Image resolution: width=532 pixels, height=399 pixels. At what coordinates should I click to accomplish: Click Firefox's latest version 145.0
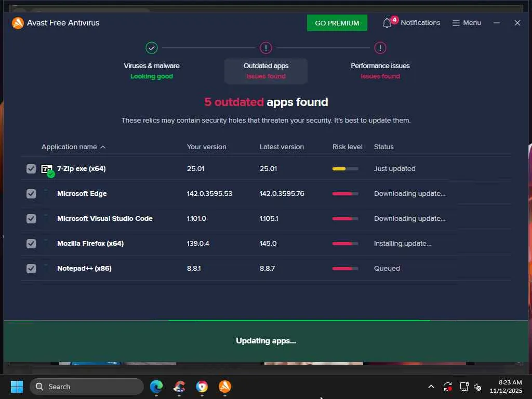click(268, 243)
